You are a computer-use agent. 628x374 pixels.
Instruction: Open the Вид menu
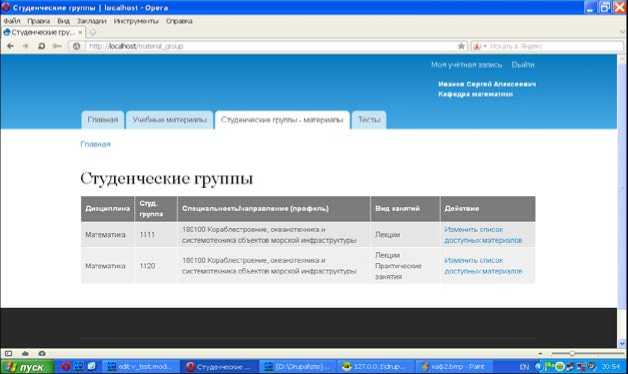click(x=63, y=21)
